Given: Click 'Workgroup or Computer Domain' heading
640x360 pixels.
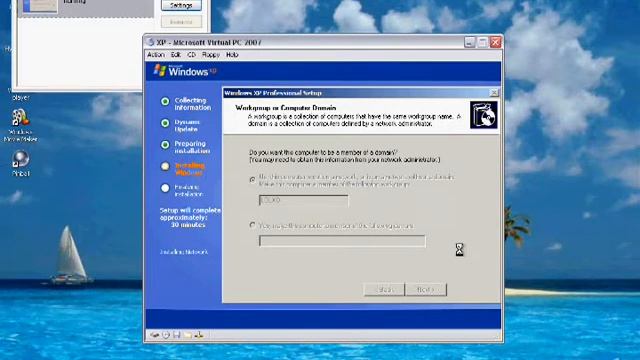Looking at the screenshot, I should 286,108.
